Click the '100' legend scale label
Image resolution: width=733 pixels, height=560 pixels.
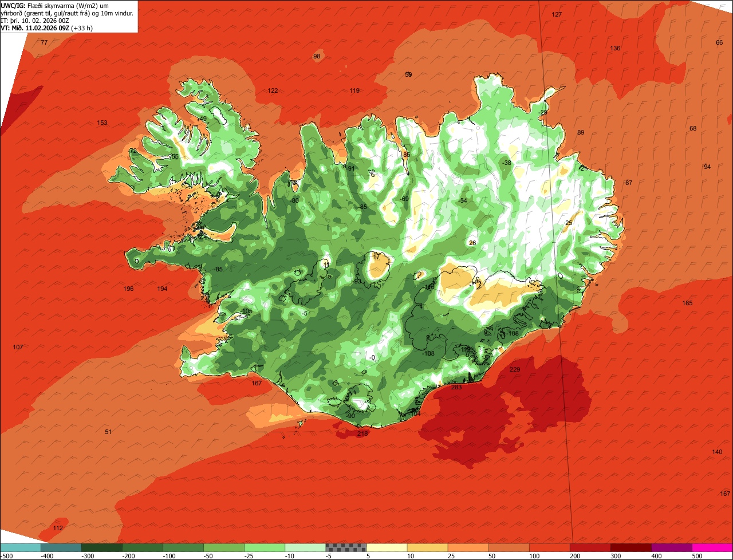535,556
